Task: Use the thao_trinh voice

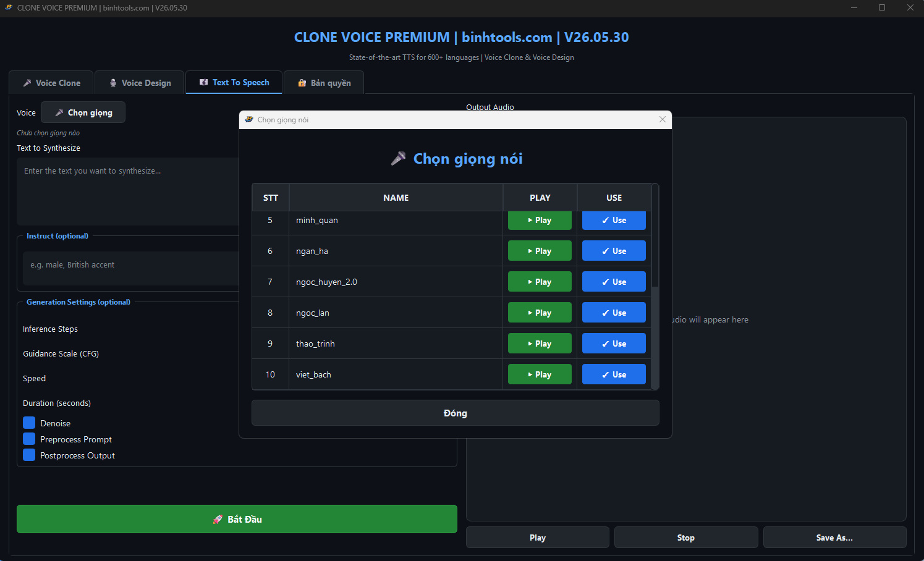Action: click(614, 344)
